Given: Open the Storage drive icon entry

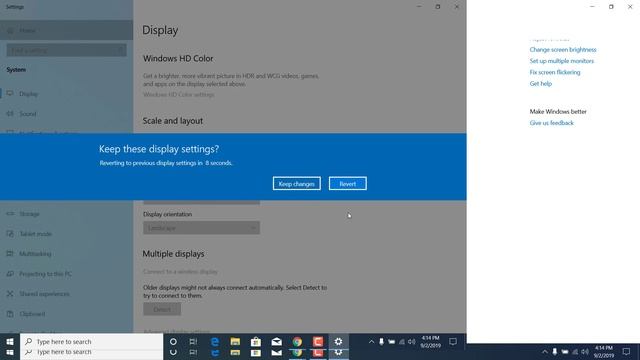Looking at the screenshot, I should [x=10, y=213].
